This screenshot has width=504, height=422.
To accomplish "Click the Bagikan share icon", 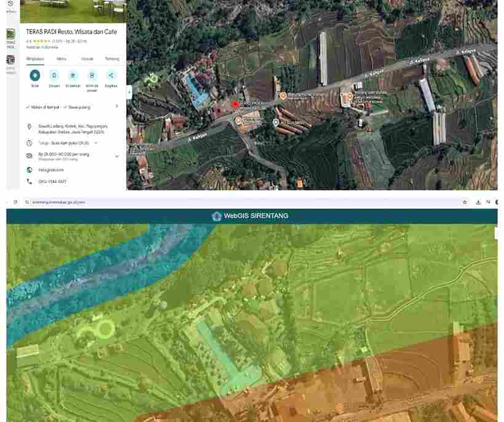I will 111,76.
